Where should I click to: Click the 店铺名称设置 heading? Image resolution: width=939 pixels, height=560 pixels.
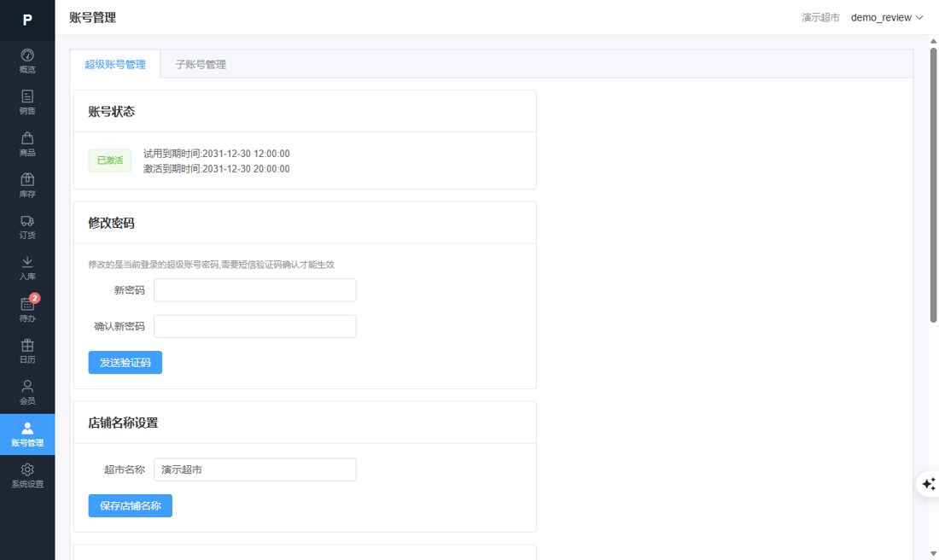pos(124,423)
